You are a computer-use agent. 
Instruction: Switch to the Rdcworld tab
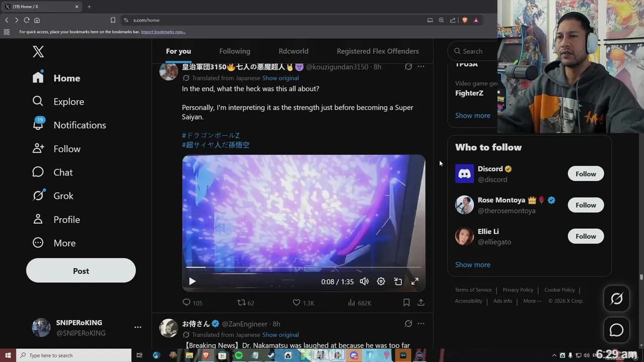[x=293, y=51]
